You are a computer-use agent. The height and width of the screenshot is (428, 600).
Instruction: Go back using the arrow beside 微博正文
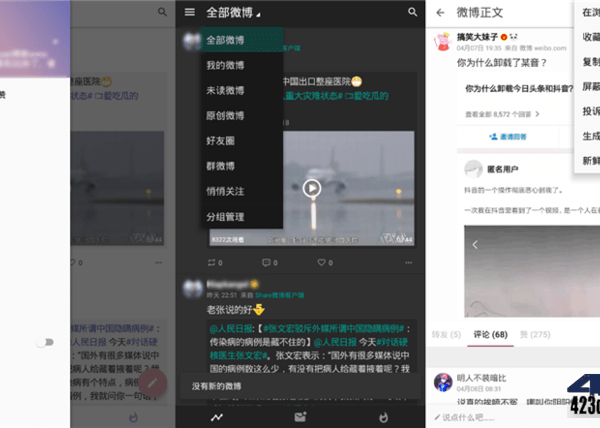(439, 12)
